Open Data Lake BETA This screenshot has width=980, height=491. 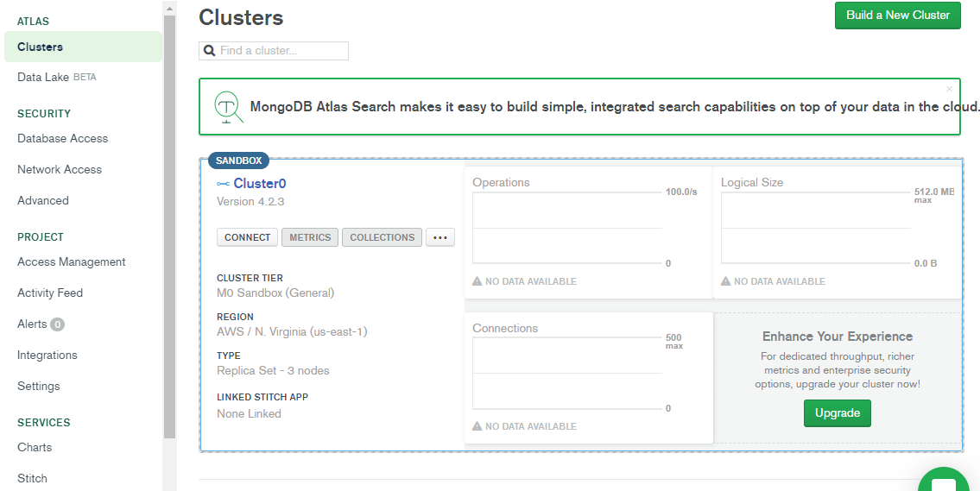tap(57, 78)
